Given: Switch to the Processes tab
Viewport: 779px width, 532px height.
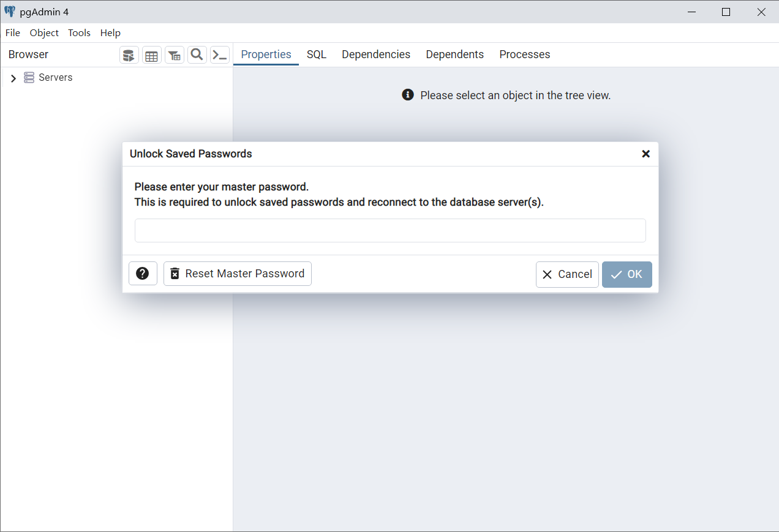Looking at the screenshot, I should pos(525,54).
